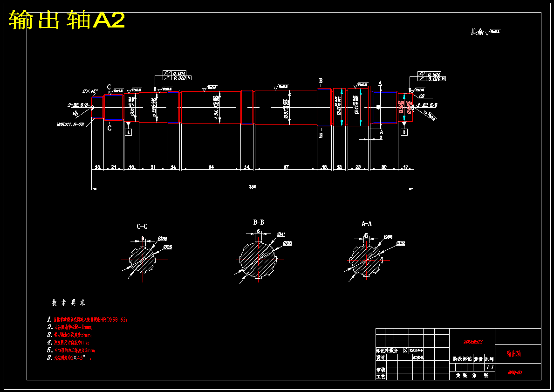This screenshot has width=554, height=392.
Task: Click the "C-C" section view label
Action: pyautogui.click(x=142, y=226)
